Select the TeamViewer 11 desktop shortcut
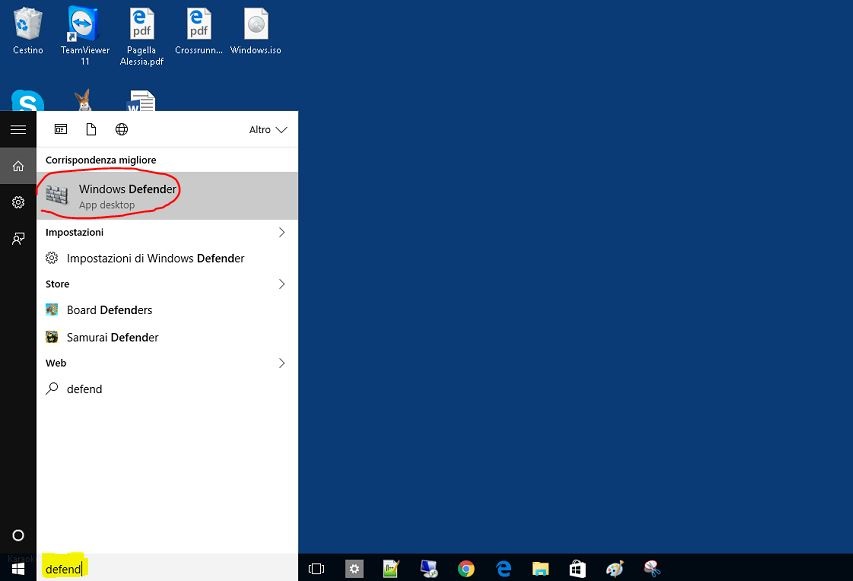 click(85, 36)
